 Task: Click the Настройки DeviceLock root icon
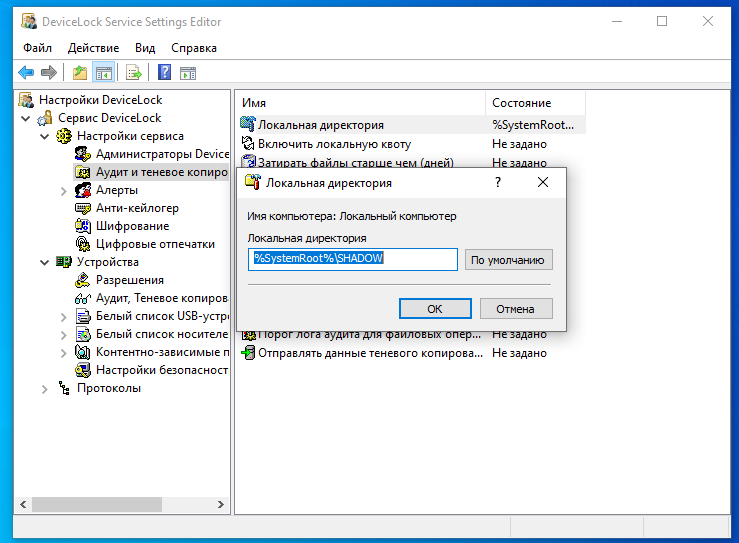pyautogui.click(x=26, y=100)
